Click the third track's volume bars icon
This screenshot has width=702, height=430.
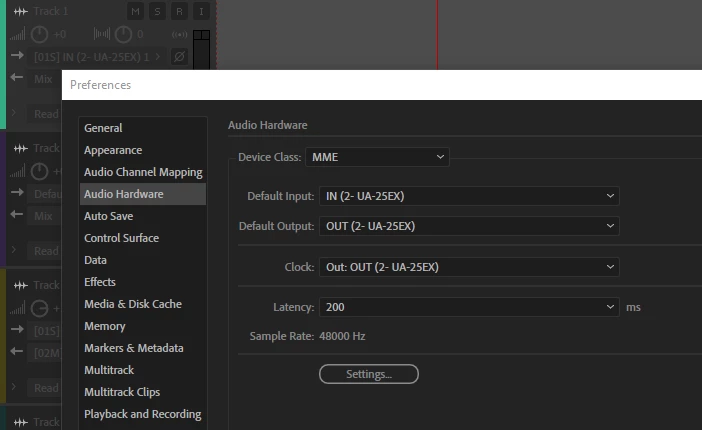click(x=17, y=308)
